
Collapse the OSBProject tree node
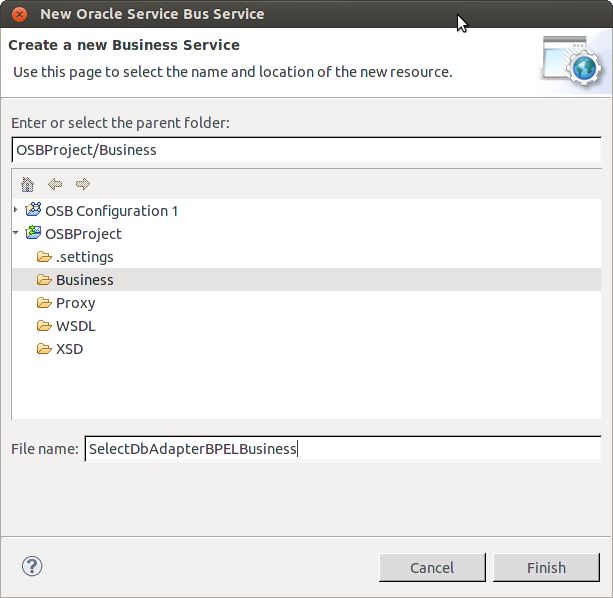coord(16,233)
